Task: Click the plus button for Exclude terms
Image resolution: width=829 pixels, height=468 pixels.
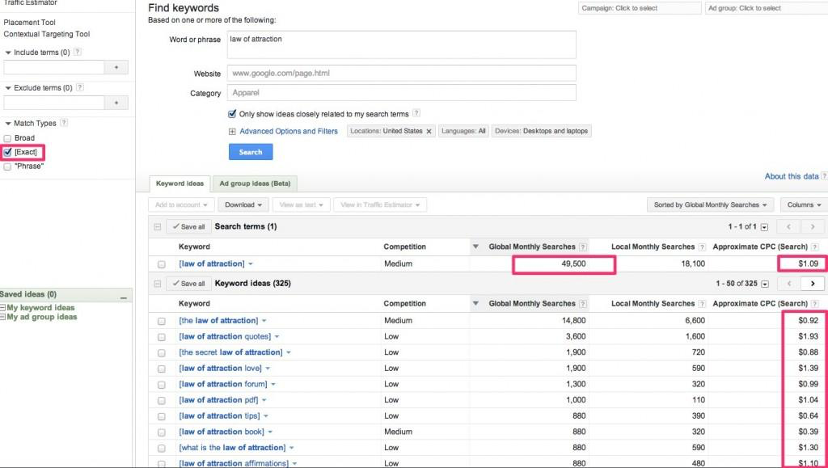Action: point(117,103)
